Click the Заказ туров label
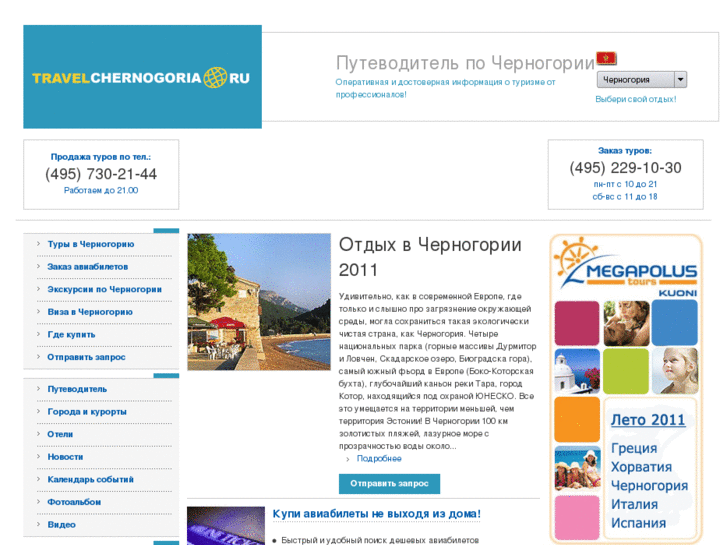Viewport: 727px width, 545px height. 625,150
